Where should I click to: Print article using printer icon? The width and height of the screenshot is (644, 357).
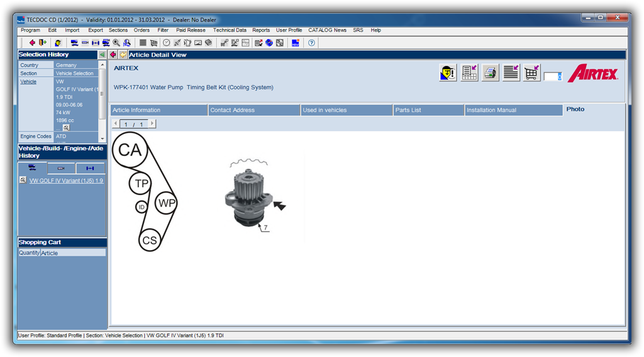[x=490, y=73]
